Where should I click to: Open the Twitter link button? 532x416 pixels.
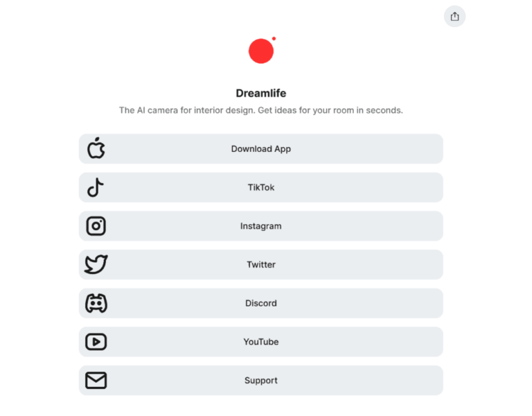tap(261, 265)
